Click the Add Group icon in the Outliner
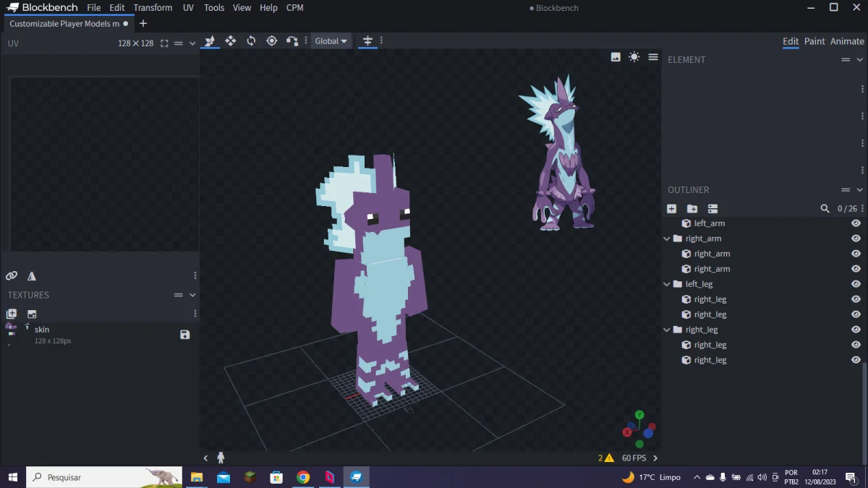 tap(692, 208)
